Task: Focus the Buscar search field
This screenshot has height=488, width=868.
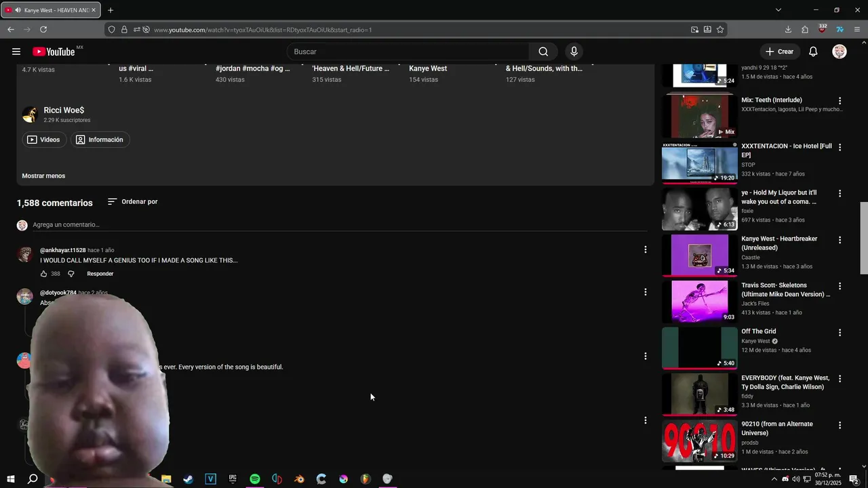Action: coord(410,52)
